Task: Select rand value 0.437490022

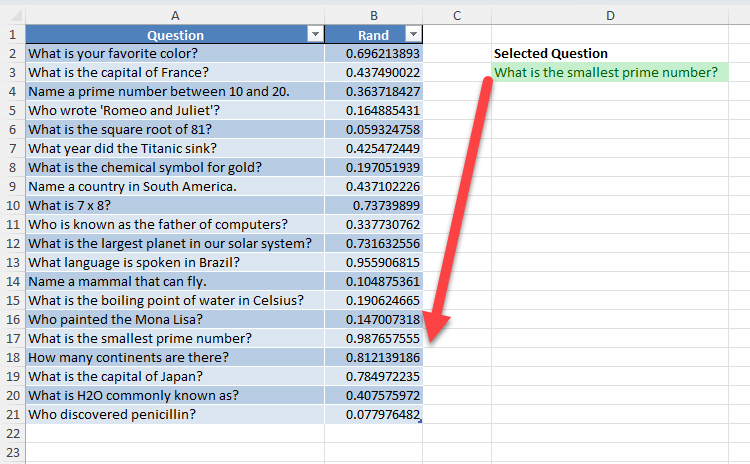Action: pyautogui.click(x=374, y=72)
